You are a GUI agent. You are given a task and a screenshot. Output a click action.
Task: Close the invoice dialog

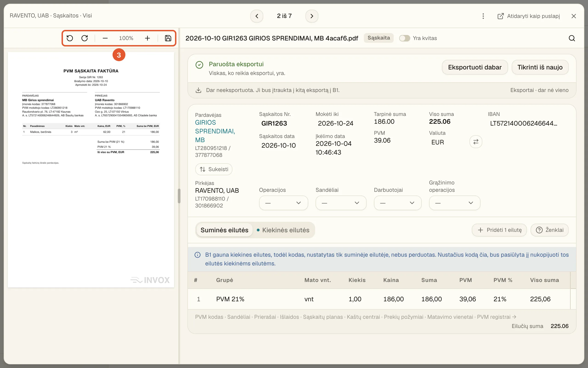(574, 16)
